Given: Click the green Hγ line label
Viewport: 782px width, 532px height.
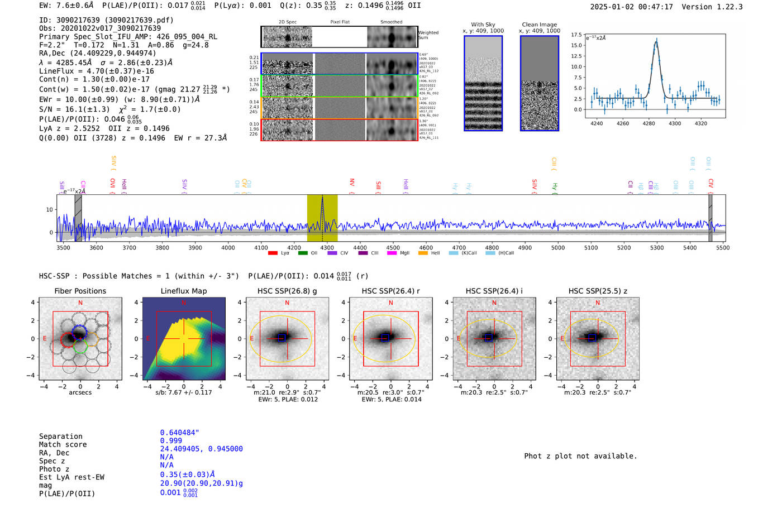Looking at the screenshot, I should [555, 188].
